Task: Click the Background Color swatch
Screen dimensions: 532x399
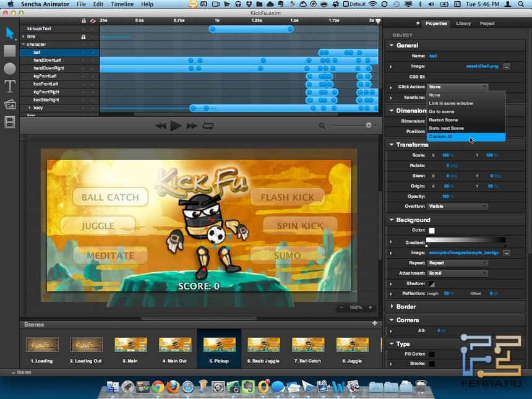Action: click(432, 230)
